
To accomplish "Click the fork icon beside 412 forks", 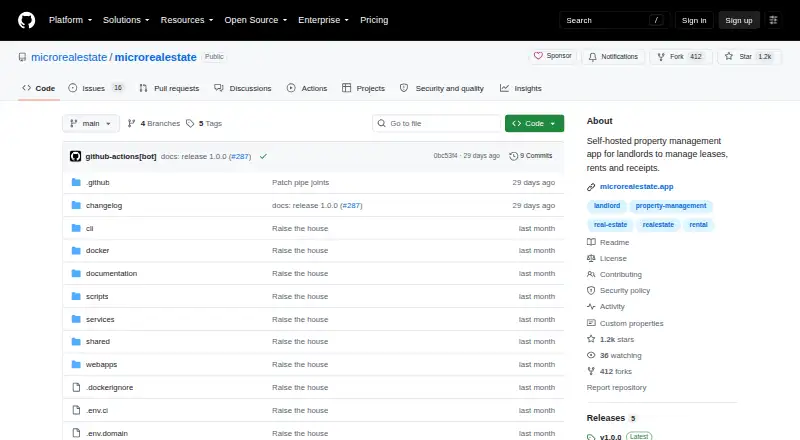I will (591, 371).
